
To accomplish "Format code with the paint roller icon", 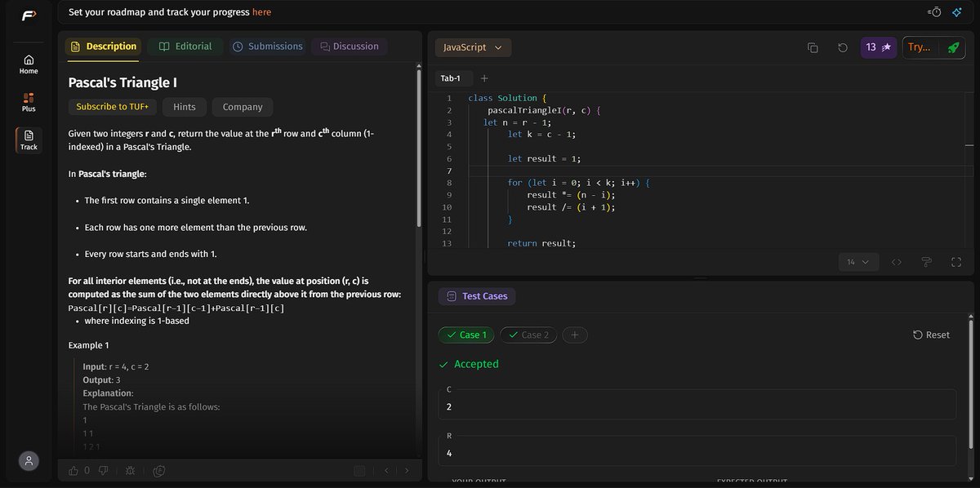I will pos(926,262).
